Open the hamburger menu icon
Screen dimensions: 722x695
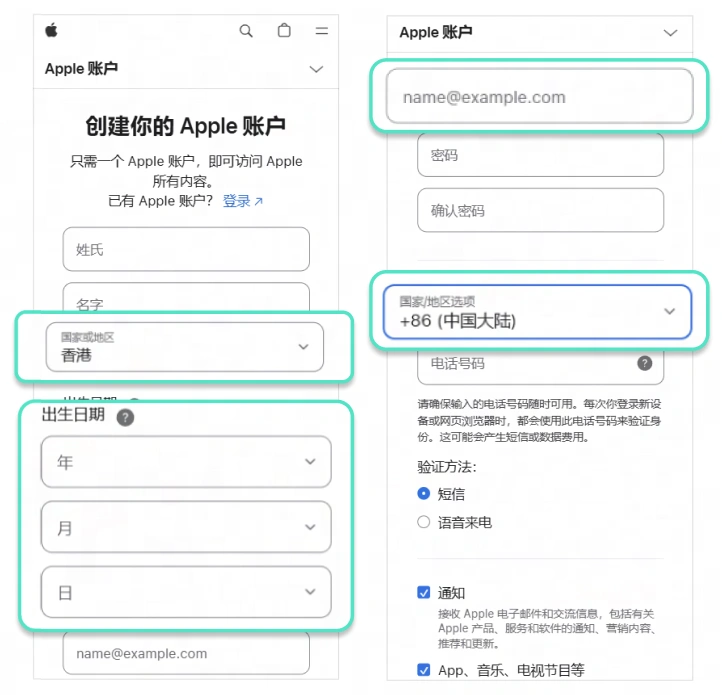click(x=321, y=31)
